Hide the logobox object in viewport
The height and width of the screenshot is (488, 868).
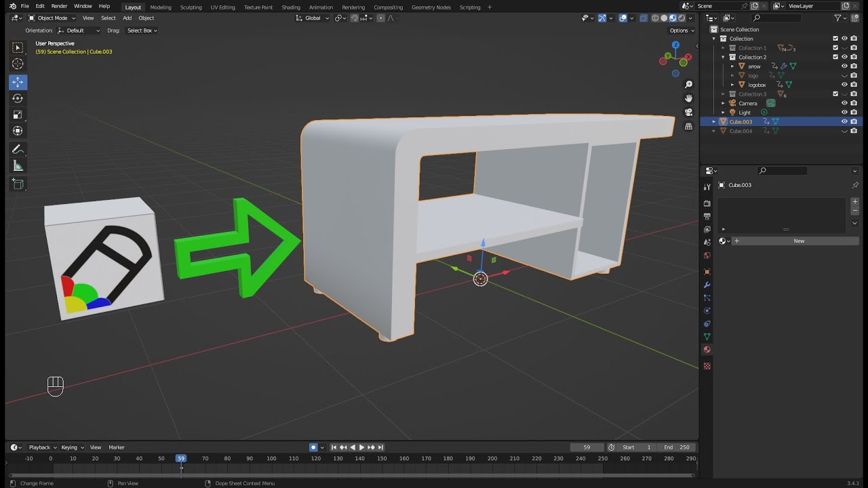coord(844,85)
